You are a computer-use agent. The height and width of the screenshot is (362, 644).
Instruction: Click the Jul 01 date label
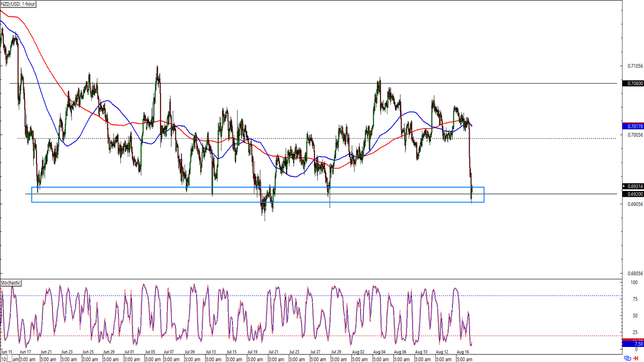(x=129, y=352)
